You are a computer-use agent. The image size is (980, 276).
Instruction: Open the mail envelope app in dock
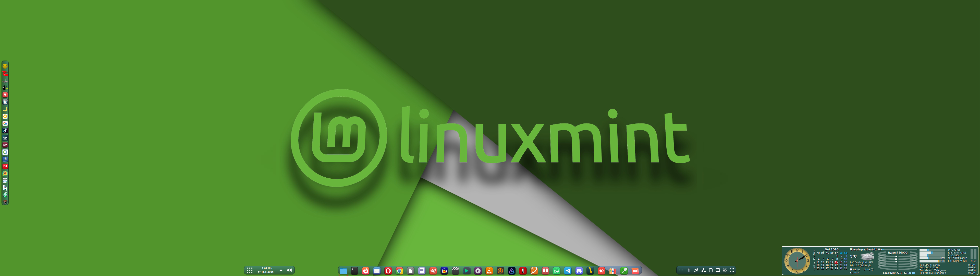tap(377, 271)
